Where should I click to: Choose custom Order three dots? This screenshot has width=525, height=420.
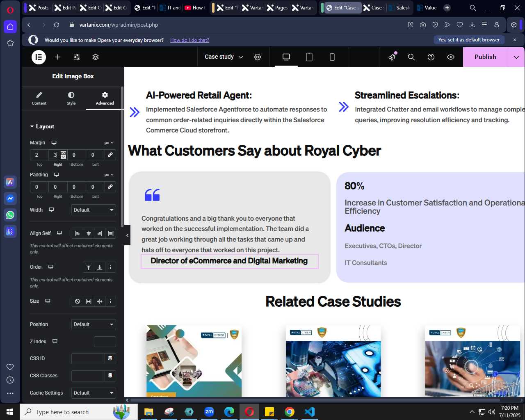tap(111, 267)
